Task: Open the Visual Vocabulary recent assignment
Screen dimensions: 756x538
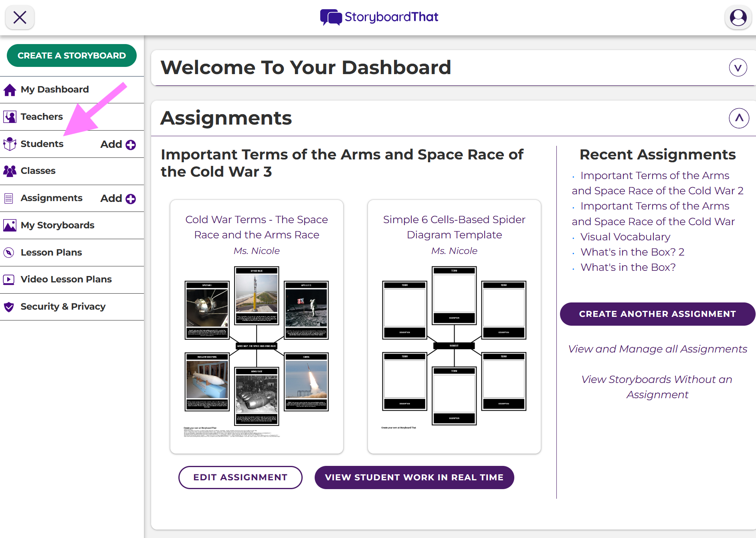Action: (x=625, y=237)
